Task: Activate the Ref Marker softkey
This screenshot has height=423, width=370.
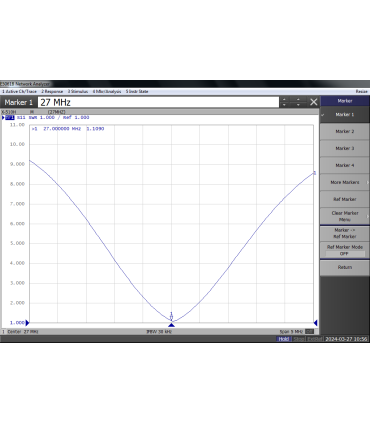Action: click(x=345, y=199)
